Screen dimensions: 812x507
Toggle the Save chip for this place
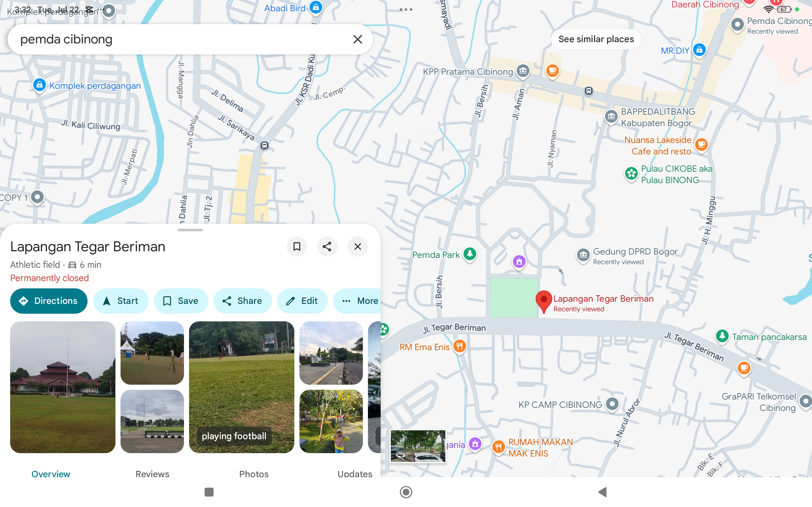[181, 301]
